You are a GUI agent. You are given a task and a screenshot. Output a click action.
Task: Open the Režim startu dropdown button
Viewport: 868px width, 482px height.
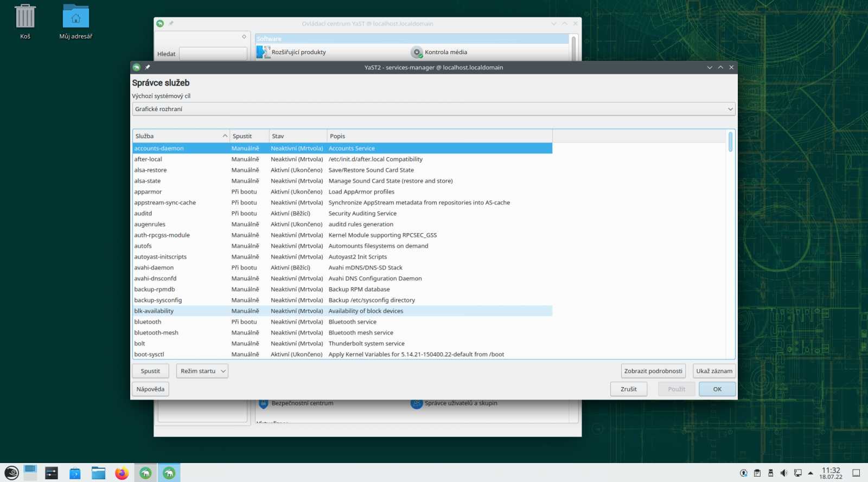[202, 371]
